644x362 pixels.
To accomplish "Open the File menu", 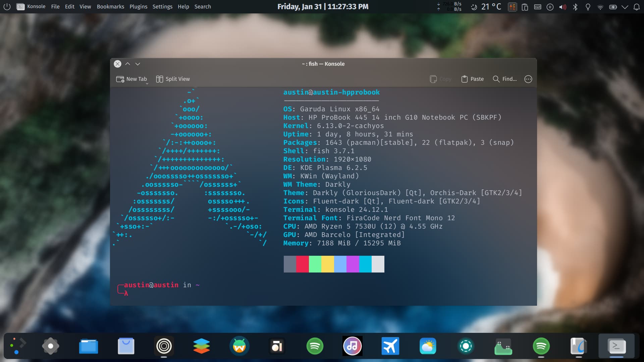I will point(55,6).
